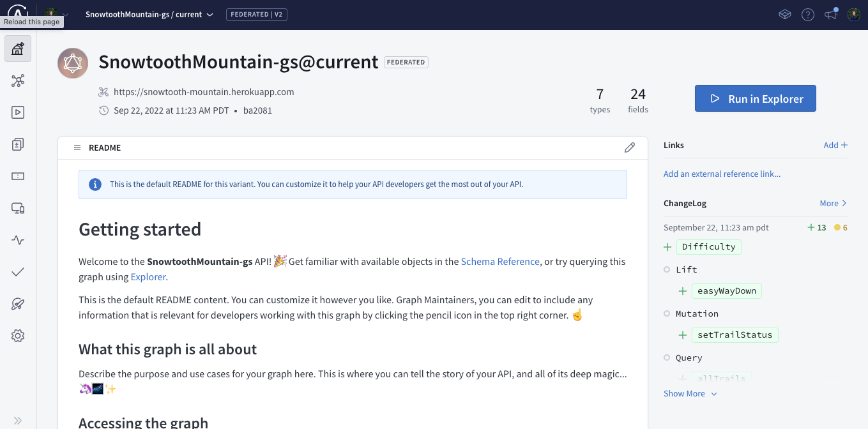Click What this graph is all about heading
Image resolution: width=868 pixels, height=429 pixels.
(x=168, y=349)
